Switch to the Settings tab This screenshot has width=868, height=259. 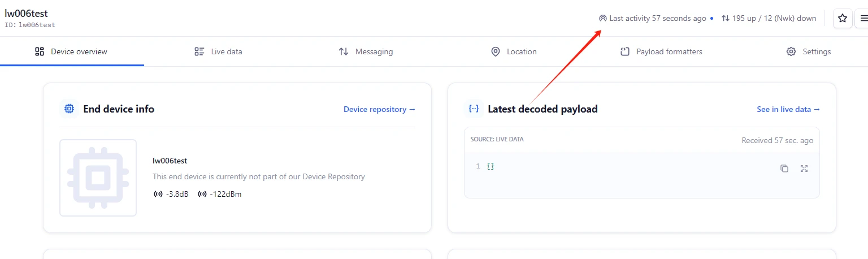point(809,51)
